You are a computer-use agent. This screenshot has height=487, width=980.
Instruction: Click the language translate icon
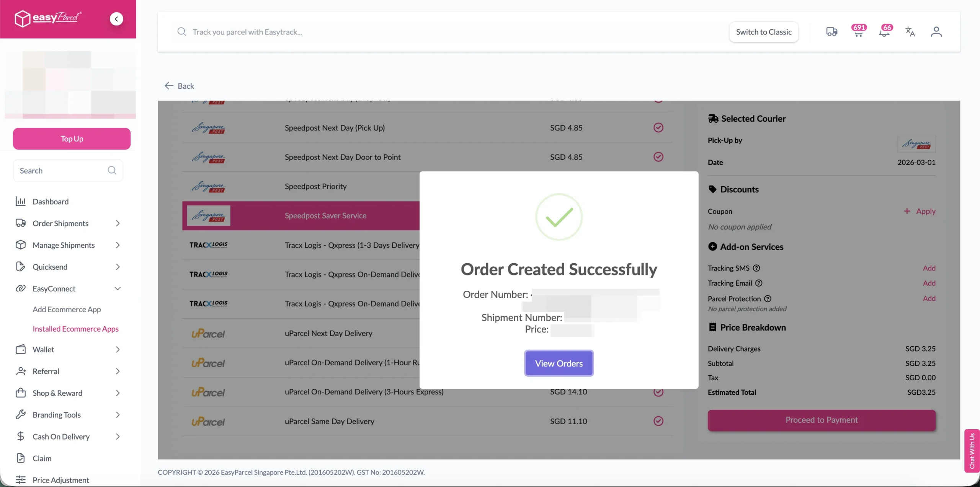(910, 32)
